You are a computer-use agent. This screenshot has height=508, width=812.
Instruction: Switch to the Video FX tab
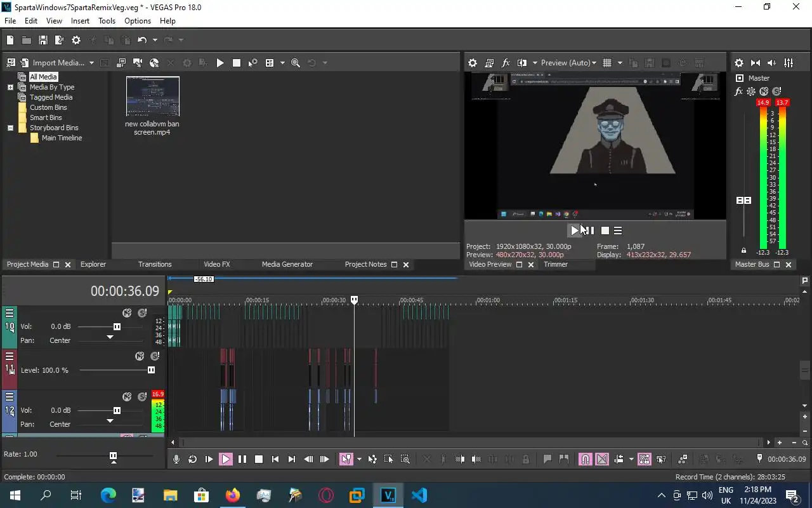[217, 264]
